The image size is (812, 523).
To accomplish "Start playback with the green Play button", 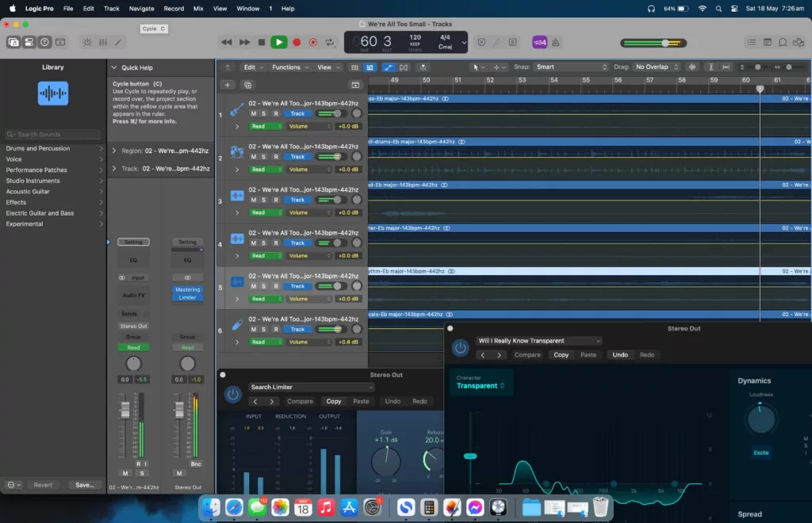I will (x=278, y=42).
